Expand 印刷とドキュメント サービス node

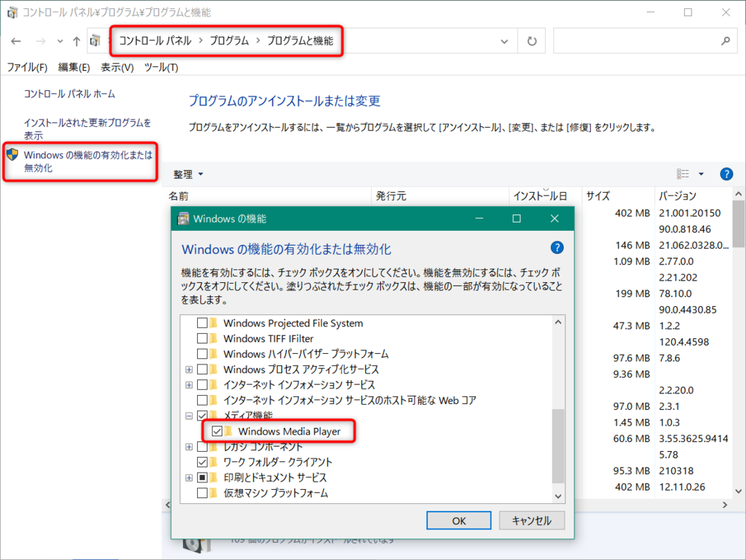click(x=189, y=478)
